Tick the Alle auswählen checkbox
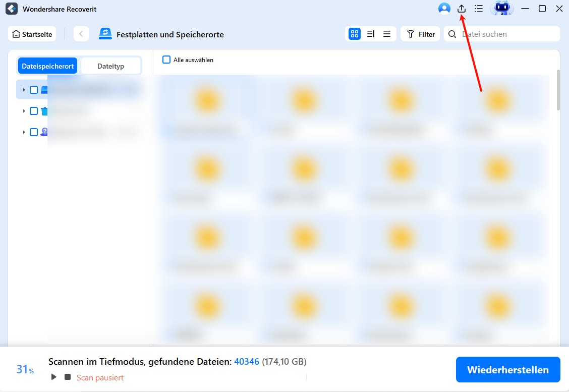The height and width of the screenshot is (392, 569). (x=166, y=60)
